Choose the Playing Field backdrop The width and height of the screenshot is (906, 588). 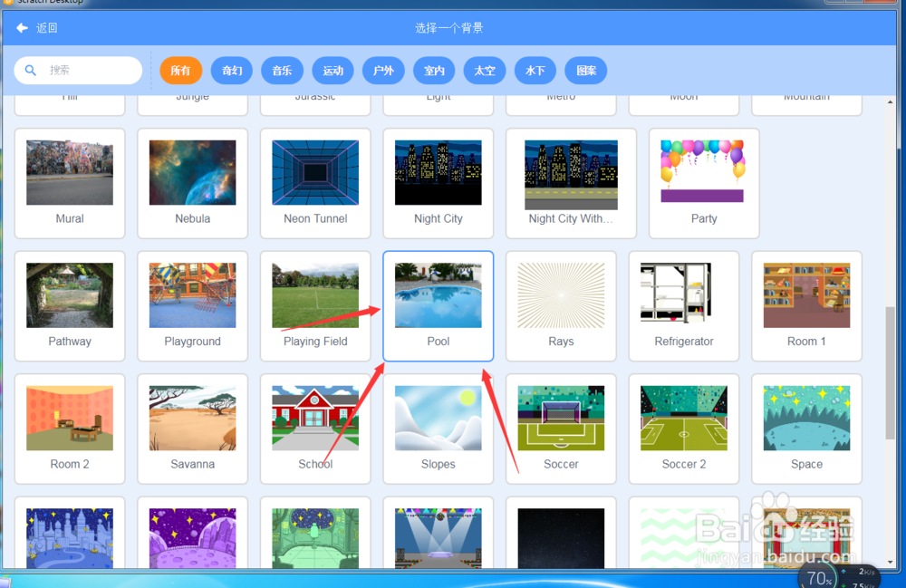(315, 306)
